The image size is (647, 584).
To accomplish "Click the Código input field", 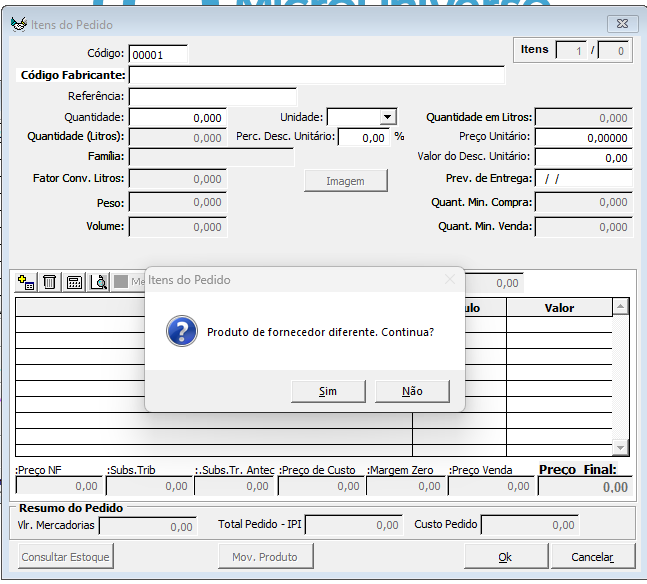I will [x=158, y=55].
